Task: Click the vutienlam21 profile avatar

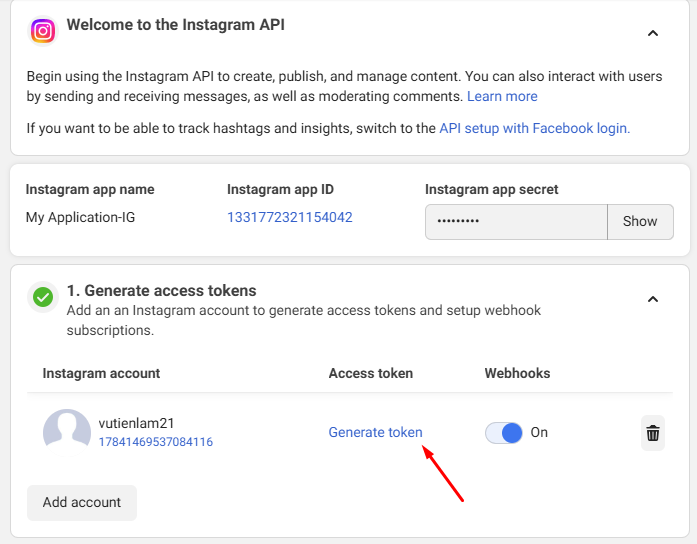Action: click(66, 432)
